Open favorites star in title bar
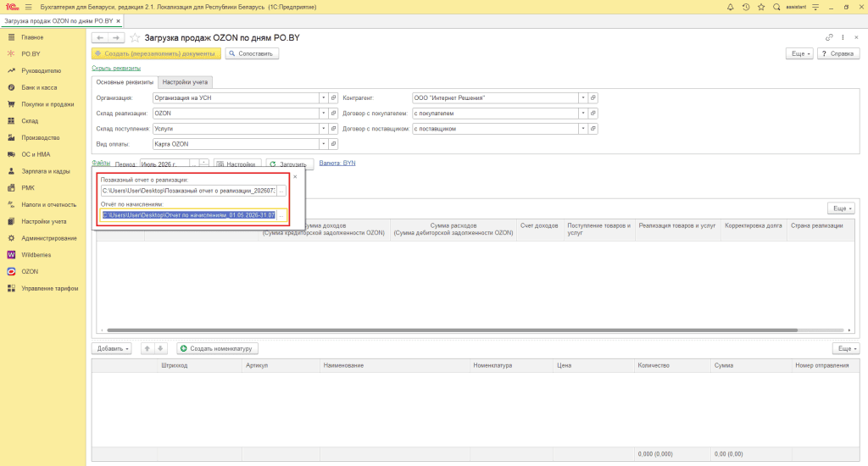The width and height of the screenshot is (868, 466). (761, 7)
